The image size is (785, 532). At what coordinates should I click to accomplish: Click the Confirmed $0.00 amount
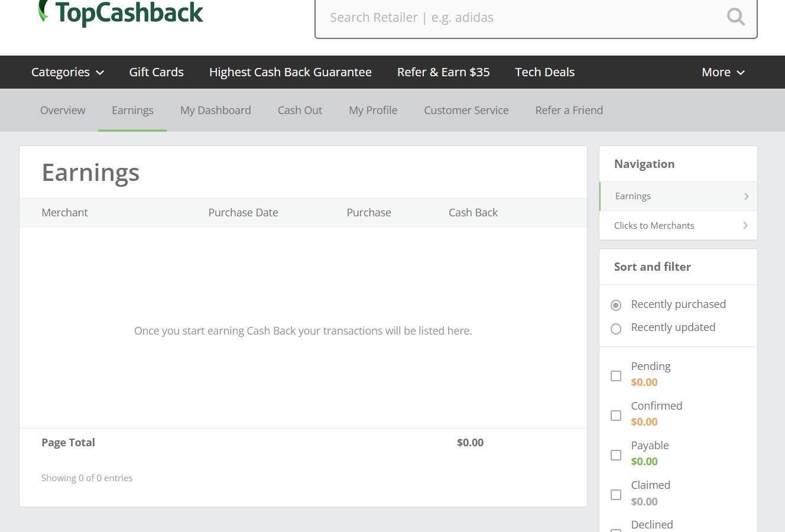[x=644, y=421]
